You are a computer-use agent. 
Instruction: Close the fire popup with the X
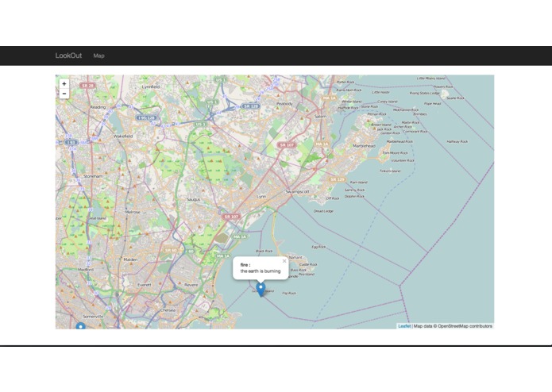click(284, 261)
